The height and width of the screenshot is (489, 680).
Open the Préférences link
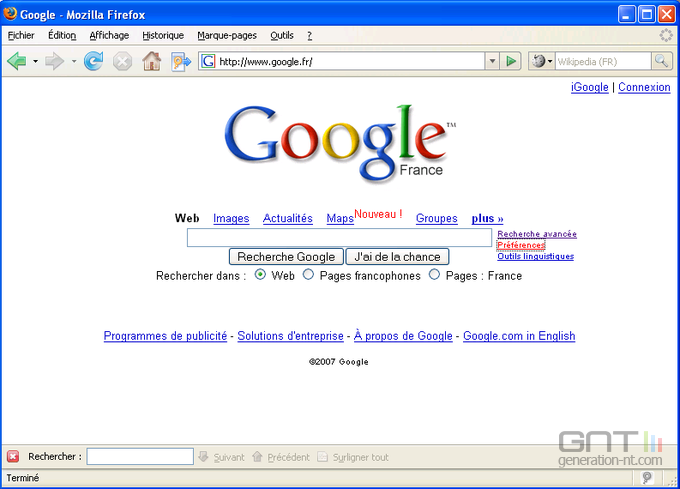(x=521, y=245)
